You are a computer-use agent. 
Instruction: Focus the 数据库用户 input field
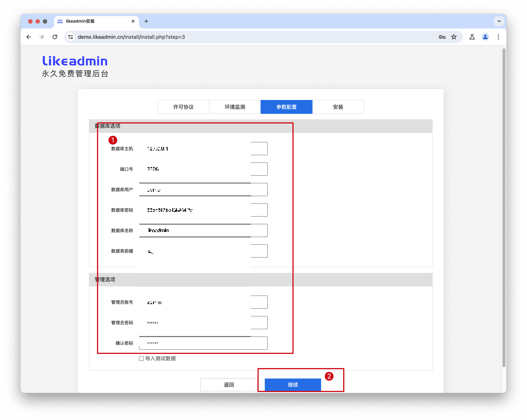pyautogui.click(x=203, y=189)
